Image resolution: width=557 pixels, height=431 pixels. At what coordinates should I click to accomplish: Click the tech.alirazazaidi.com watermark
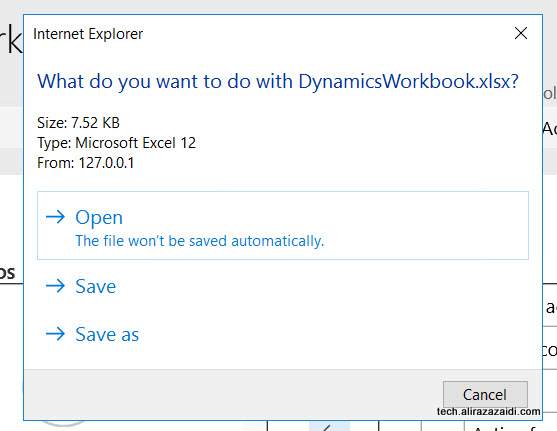(x=488, y=411)
